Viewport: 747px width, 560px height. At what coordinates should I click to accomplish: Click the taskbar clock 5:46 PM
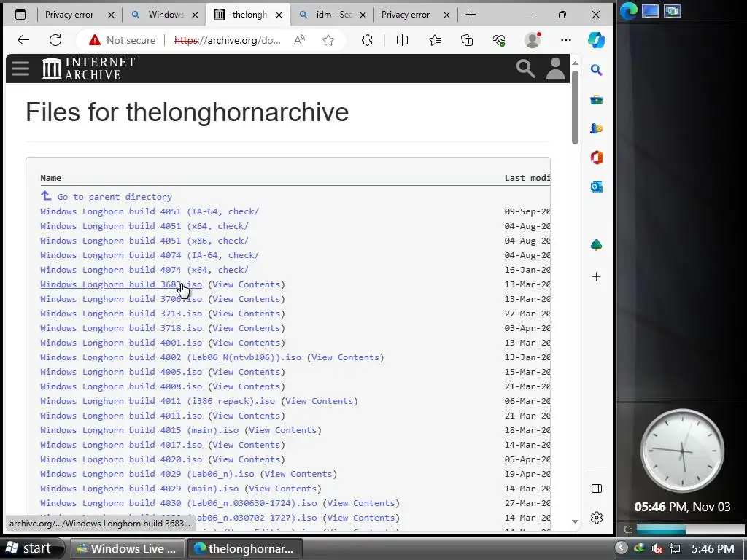click(x=713, y=548)
